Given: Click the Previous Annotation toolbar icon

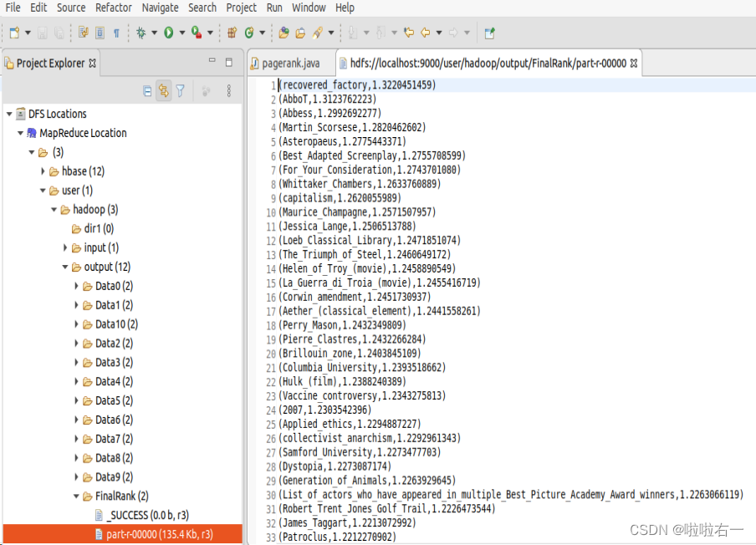Looking at the screenshot, I should 381,33.
